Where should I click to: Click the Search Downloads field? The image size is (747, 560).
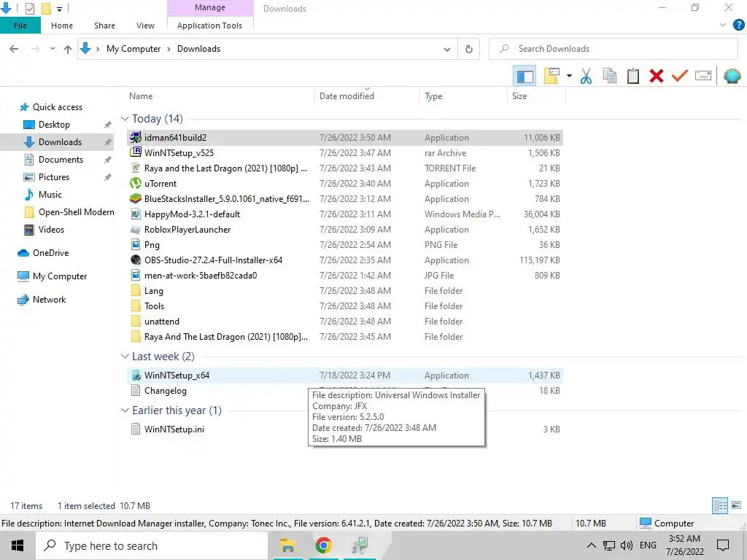click(614, 49)
